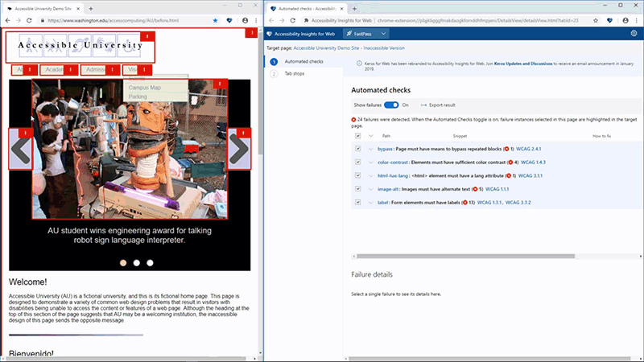Click Export result button

438,105
